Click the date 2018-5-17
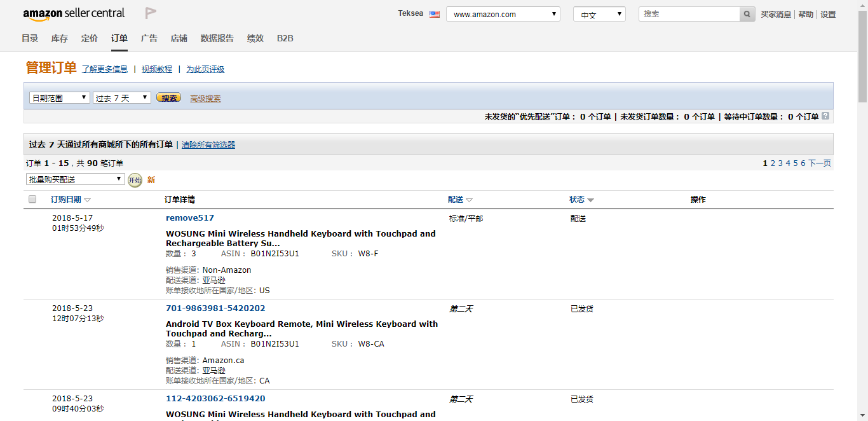This screenshot has width=868, height=421. pyautogui.click(x=72, y=218)
